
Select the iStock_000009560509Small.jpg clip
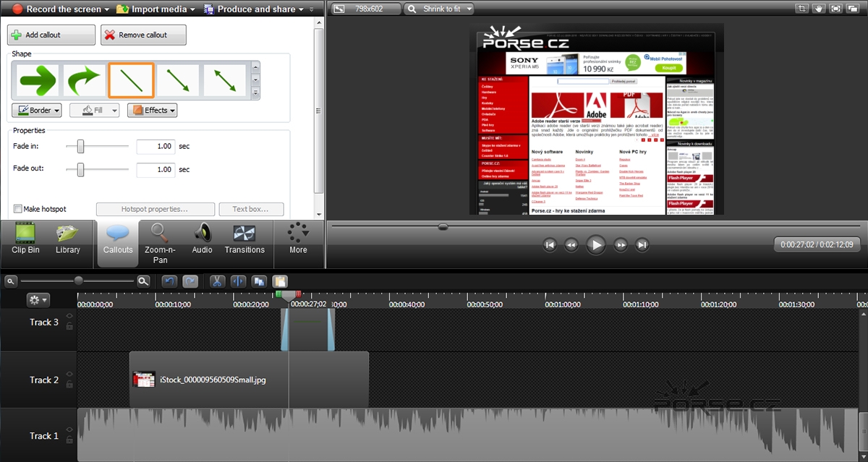(x=249, y=380)
